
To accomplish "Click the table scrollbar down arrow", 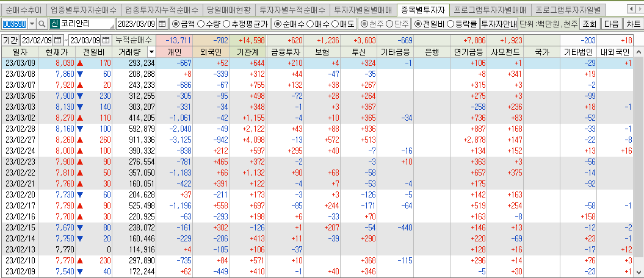I will pyautogui.click(x=639, y=273).
